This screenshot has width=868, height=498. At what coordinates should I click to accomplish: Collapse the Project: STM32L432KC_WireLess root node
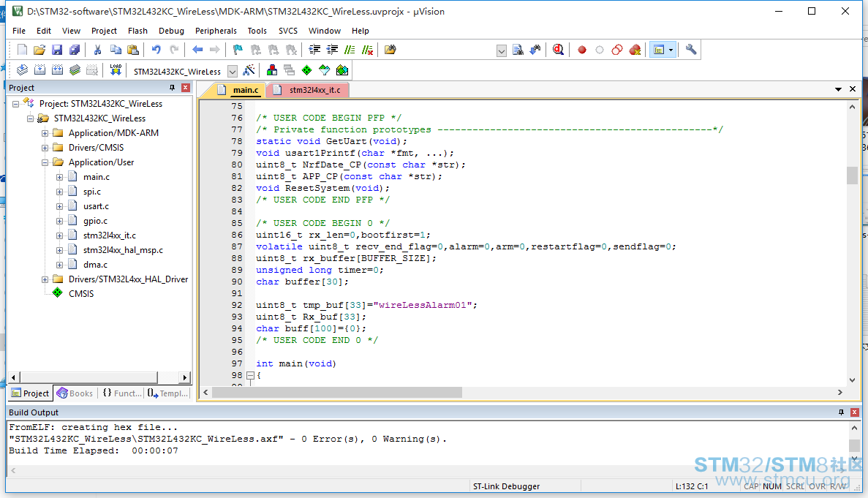click(x=16, y=104)
